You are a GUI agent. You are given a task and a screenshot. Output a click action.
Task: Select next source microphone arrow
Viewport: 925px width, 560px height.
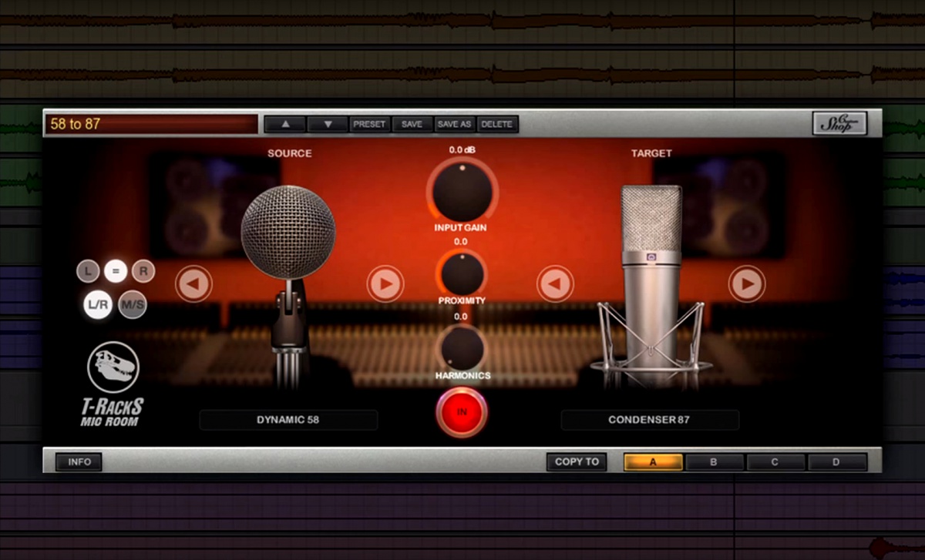pos(385,284)
